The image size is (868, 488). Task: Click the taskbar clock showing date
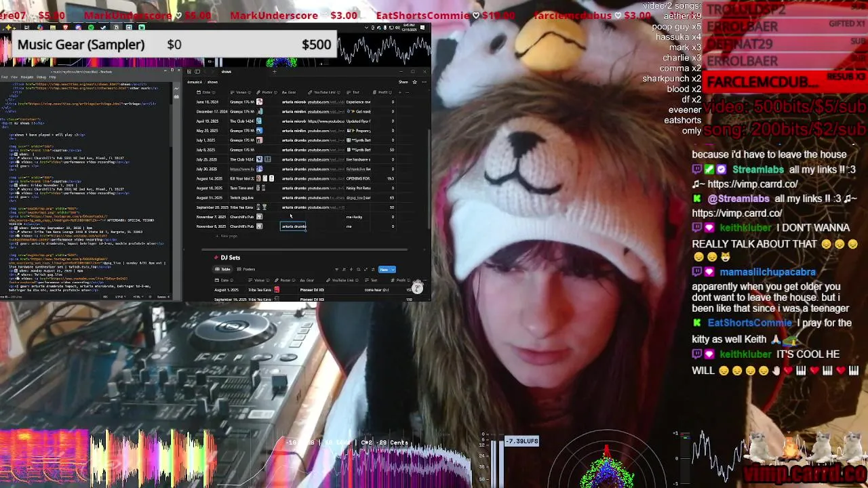pos(409,27)
